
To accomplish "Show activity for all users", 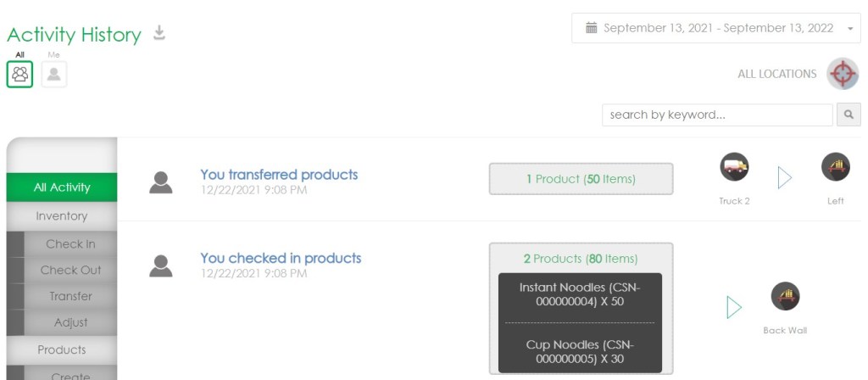I will pos(19,74).
